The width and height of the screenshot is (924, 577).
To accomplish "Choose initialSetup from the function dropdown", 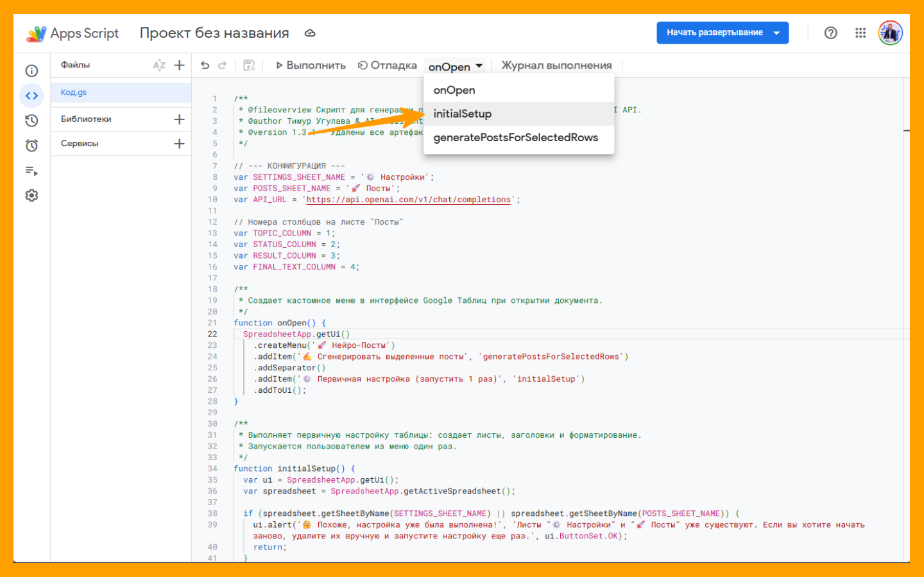I will tap(462, 114).
